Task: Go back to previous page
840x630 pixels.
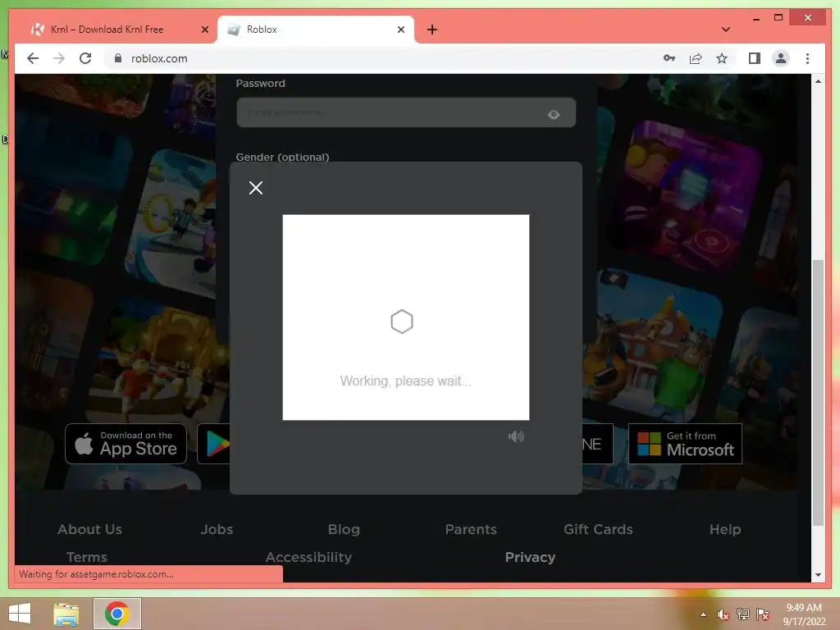Action: 33,58
